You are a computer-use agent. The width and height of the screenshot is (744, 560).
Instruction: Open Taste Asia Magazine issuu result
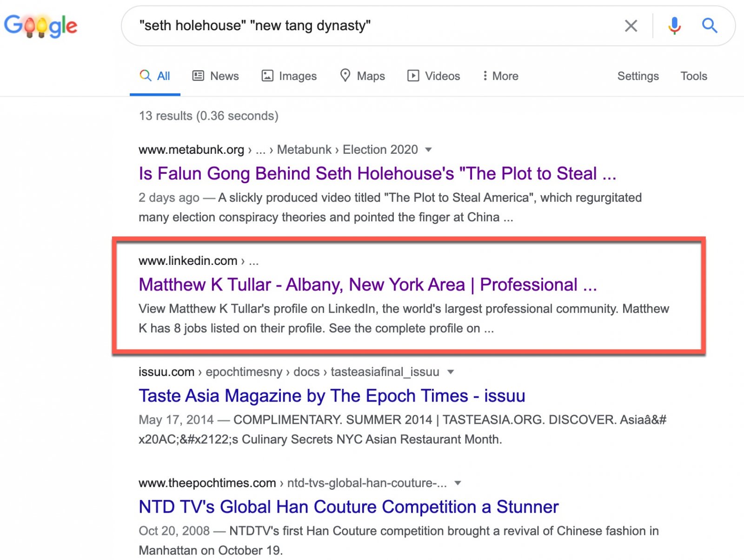click(x=332, y=395)
